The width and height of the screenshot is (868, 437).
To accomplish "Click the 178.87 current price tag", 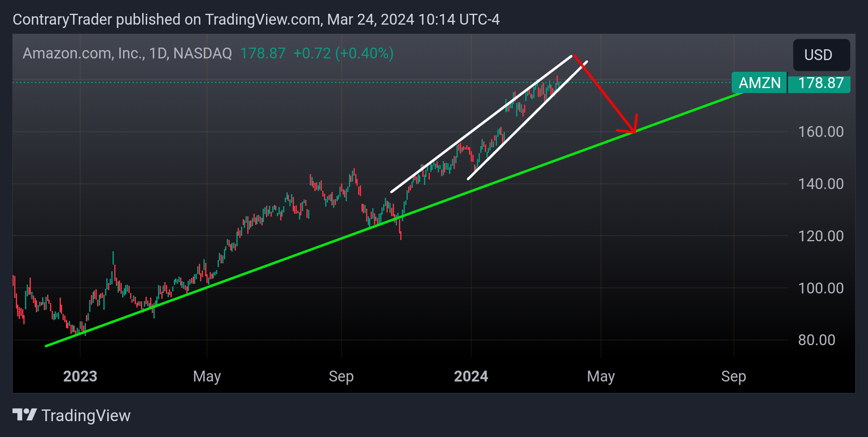I will (x=819, y=83).
